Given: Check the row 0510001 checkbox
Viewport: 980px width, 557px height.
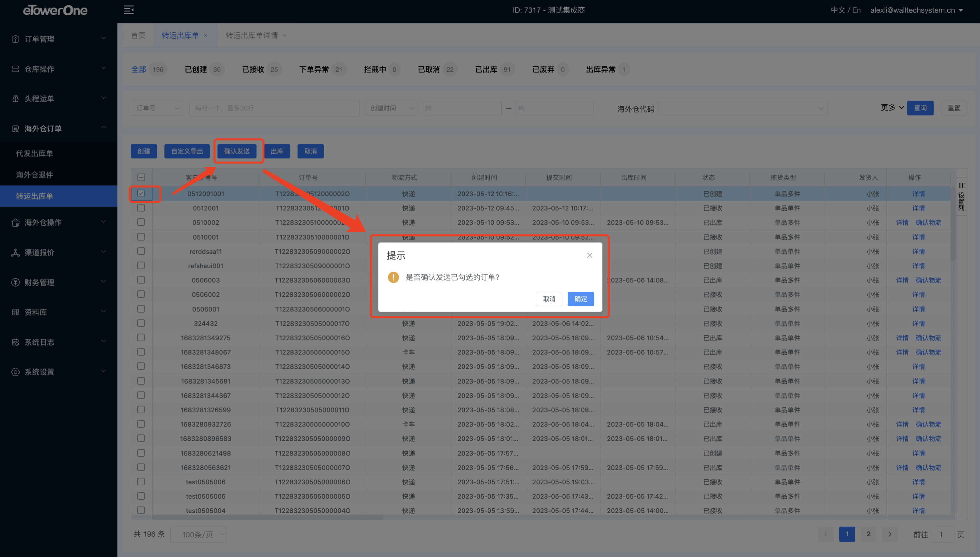Looking at the screenshot, I should point(141,237).
